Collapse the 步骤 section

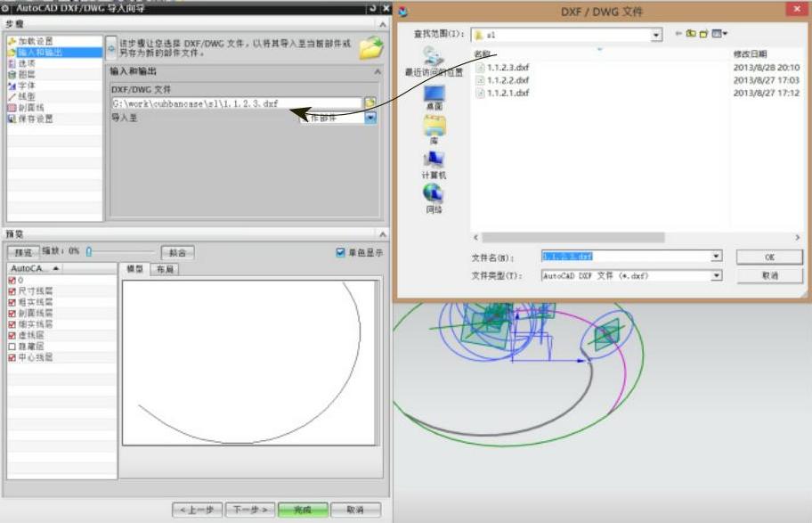[x=383, y=24]
